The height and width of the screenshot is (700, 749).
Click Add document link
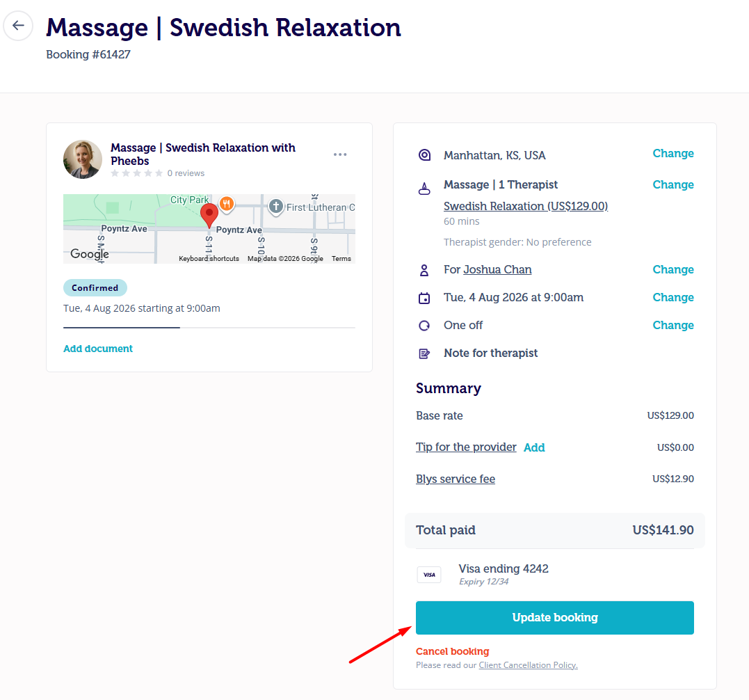click(x=98, y=349)
